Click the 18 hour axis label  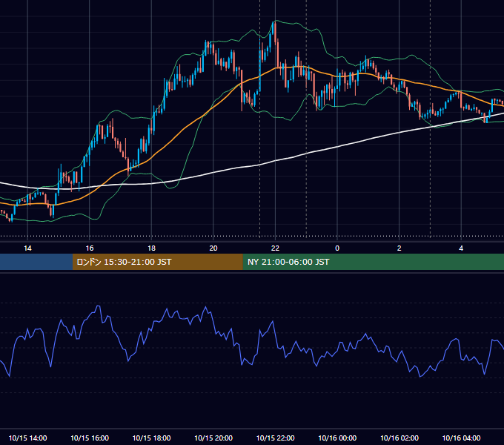(151, 248)
